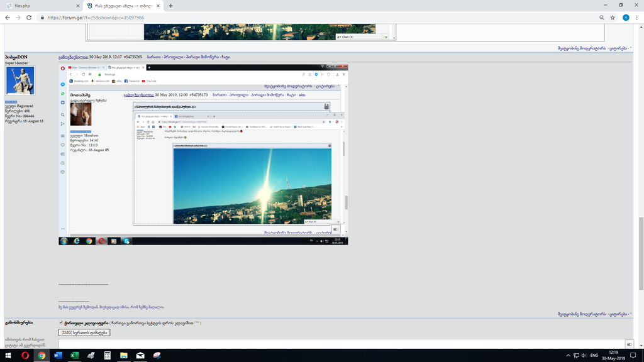Open Calculator from the taskbar
The image size is (644, 362).
click(107, 356)
